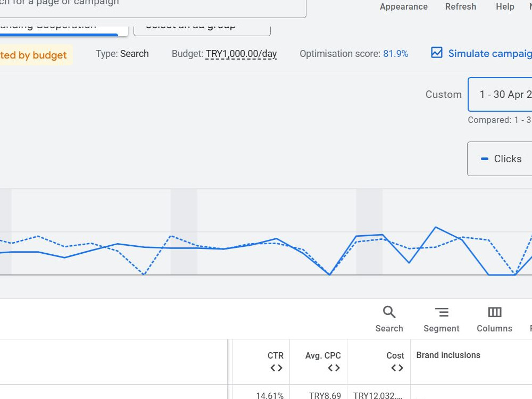
Task: Click the Avg. CPC column arrows icon
Action: (334, 368)
